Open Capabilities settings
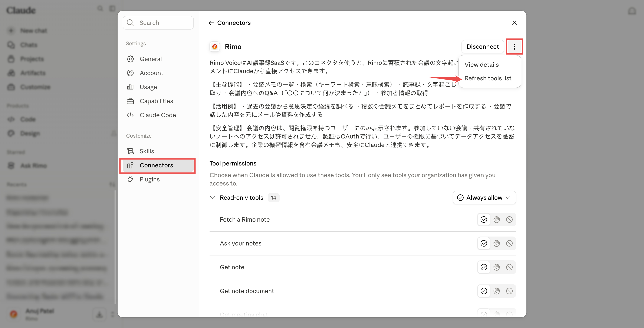 (x=158, y=101)
